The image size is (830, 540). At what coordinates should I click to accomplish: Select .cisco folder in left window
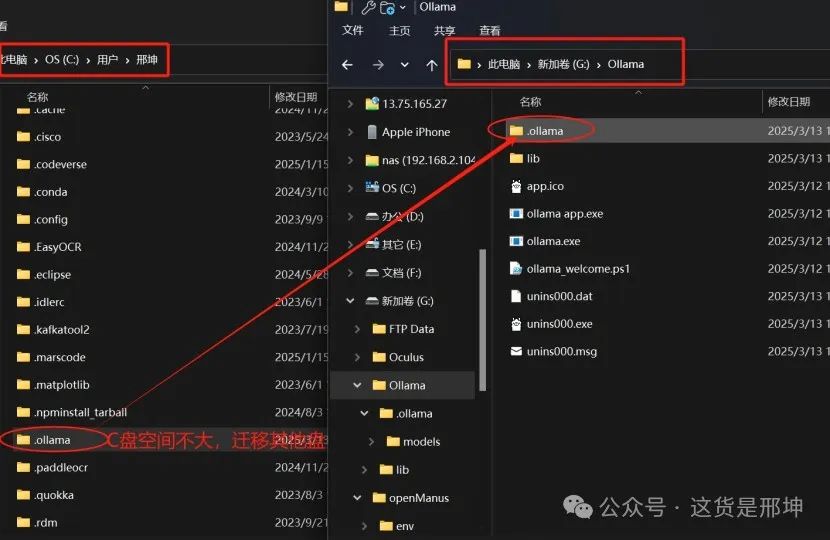[x=39, y=137]
